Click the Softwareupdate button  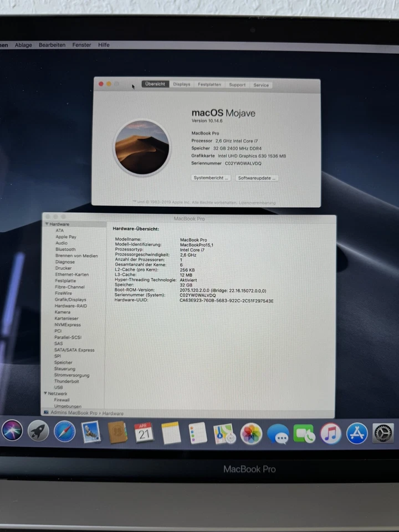pos(257,178)
